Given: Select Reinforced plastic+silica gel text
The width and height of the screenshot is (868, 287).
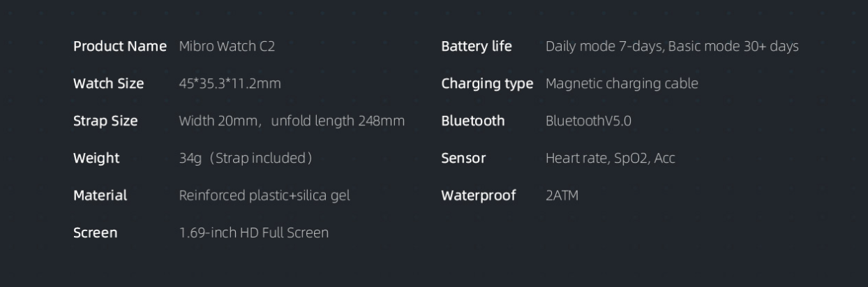Looking at the screenshot, I should (x=264, y=196).
